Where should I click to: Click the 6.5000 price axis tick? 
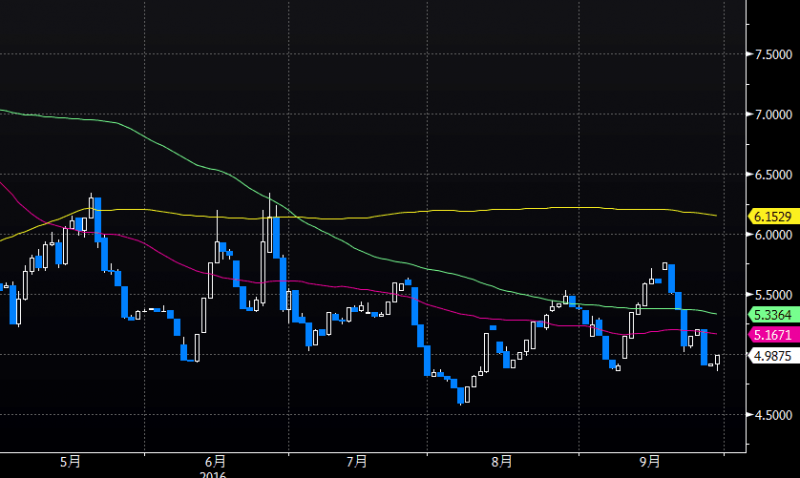click(x=773, y=175)
